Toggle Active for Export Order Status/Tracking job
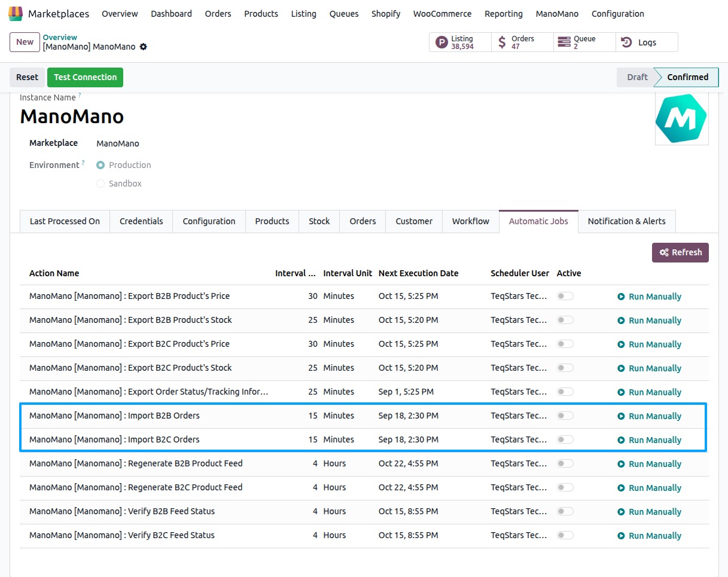 click(565, 392)
